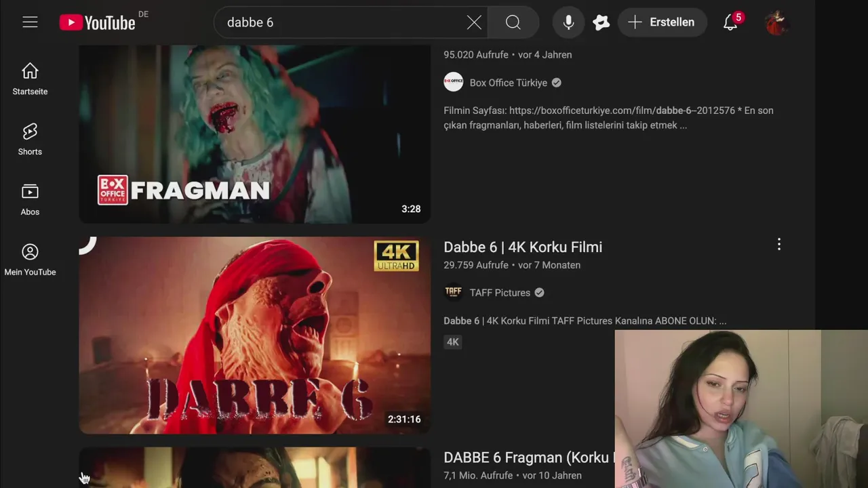Click the TAFF Pictures channel avatar
The height and width of the screenshot is (488, 868).
click(x=454, y=292)
